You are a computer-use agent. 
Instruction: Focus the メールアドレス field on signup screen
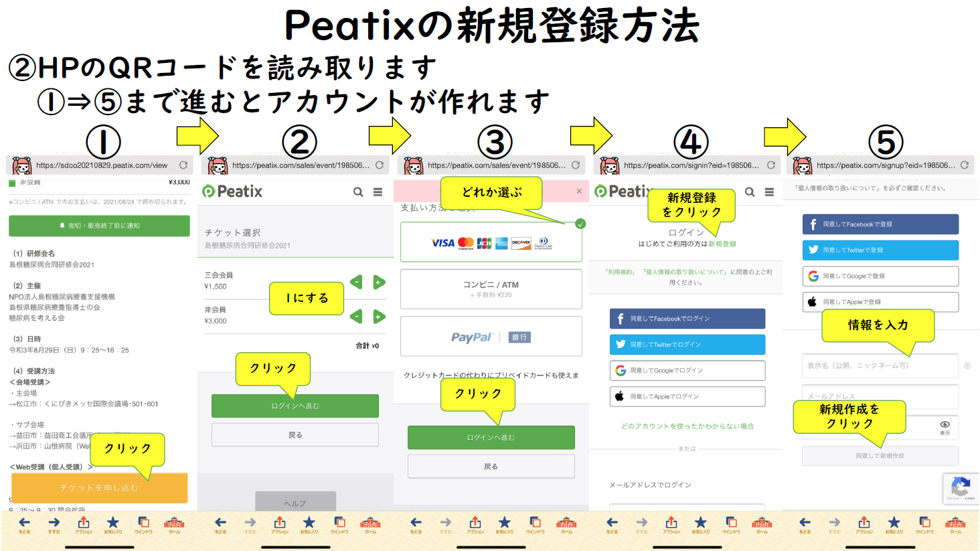coord(880,396)
